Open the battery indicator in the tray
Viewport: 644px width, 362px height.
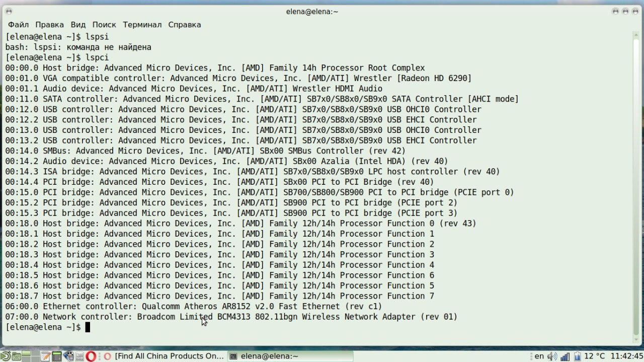tap(577, 356)
